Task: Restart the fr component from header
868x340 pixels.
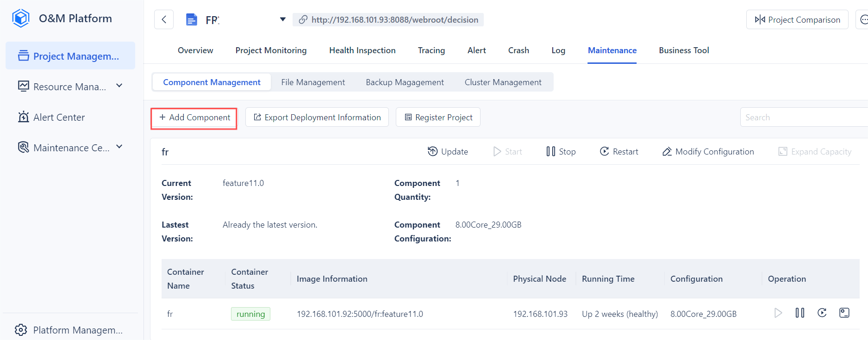Action: [x=619, y=152]
